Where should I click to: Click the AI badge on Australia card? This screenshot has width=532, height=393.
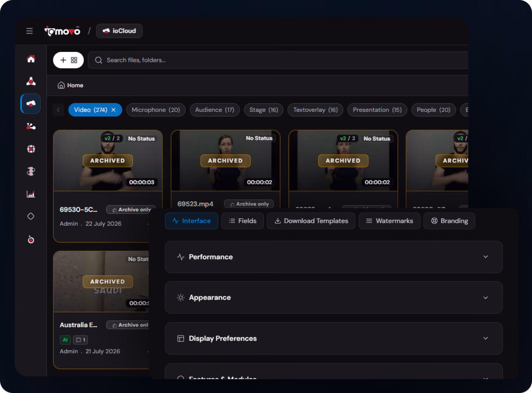(65, 340)
